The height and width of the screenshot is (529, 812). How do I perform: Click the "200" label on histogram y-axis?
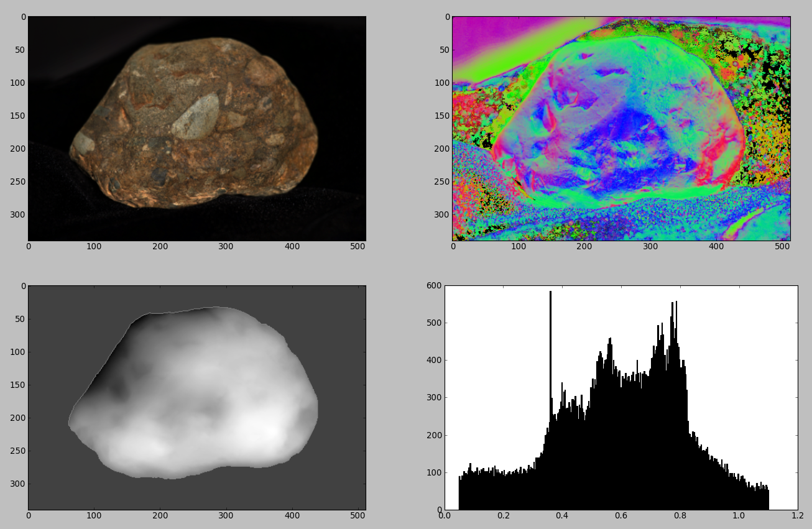tap(433, 435)
